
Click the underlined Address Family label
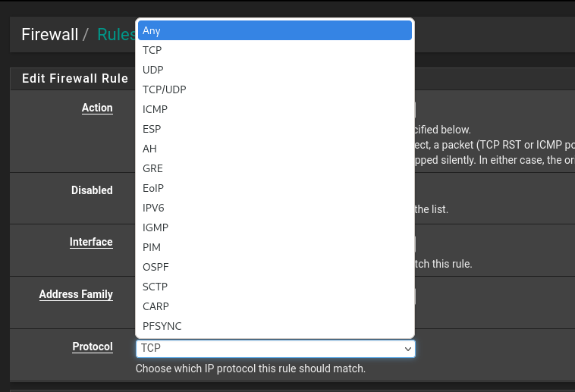tap(76, 294)
